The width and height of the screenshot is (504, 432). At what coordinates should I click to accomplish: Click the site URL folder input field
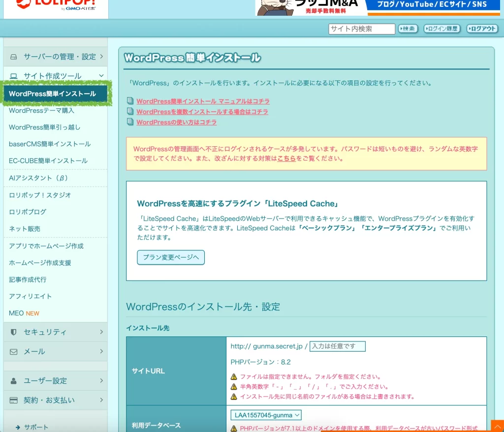pyautogui.click(x=337, y=346)
